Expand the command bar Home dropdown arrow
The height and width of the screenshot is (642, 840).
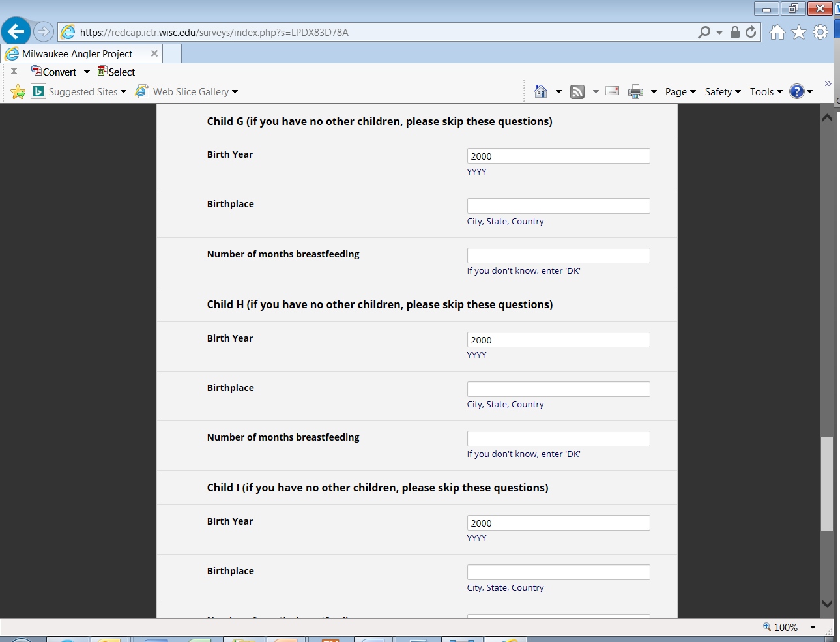click(x=558, y=92)
